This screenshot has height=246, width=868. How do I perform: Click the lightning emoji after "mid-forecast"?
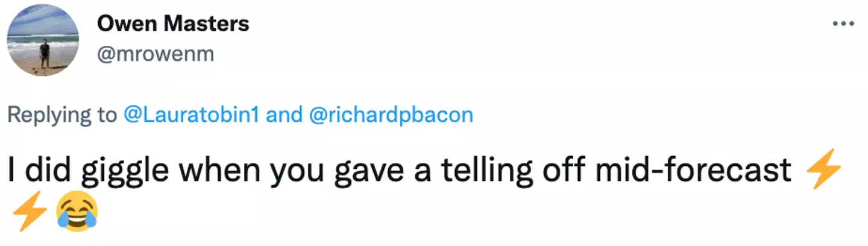[x=823, y=171]
